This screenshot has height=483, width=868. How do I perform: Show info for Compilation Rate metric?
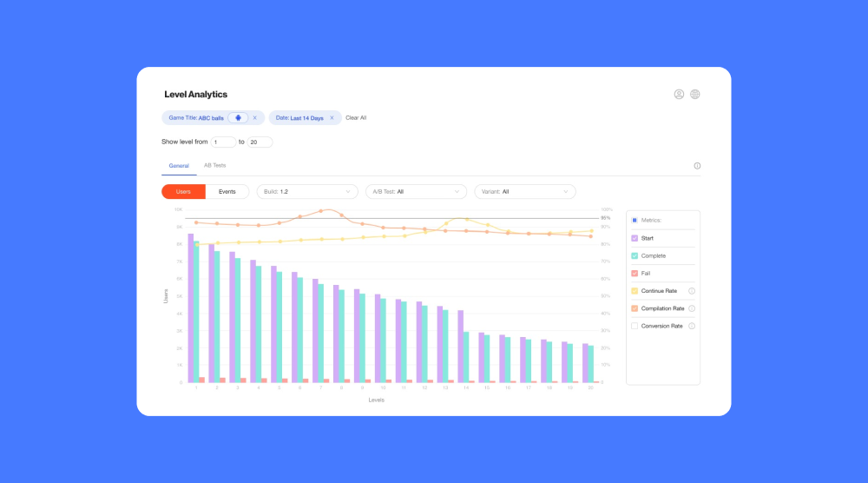pos(692,308)
